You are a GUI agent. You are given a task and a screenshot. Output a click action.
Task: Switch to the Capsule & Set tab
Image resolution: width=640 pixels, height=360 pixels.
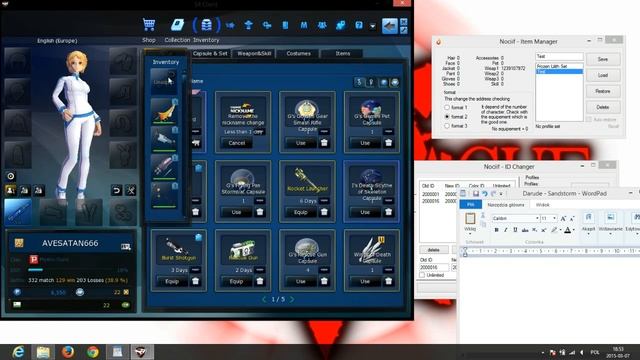point(210,53)
